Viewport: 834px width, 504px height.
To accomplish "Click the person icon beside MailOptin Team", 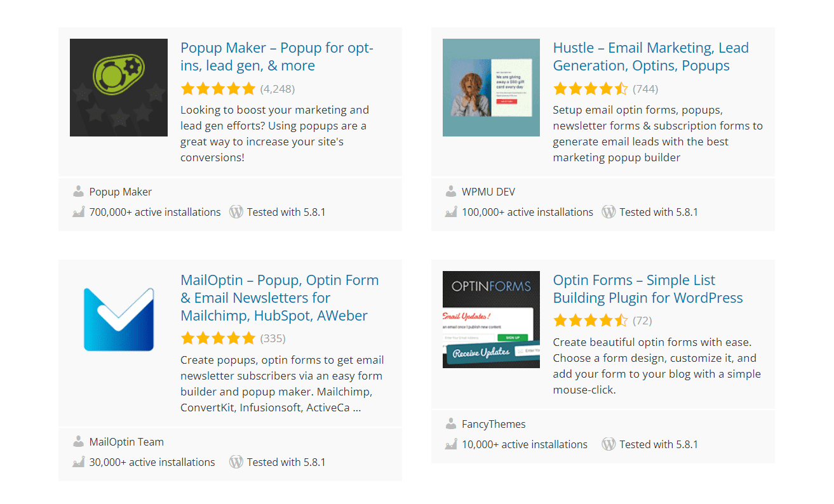I will click(x=78, y=441).
